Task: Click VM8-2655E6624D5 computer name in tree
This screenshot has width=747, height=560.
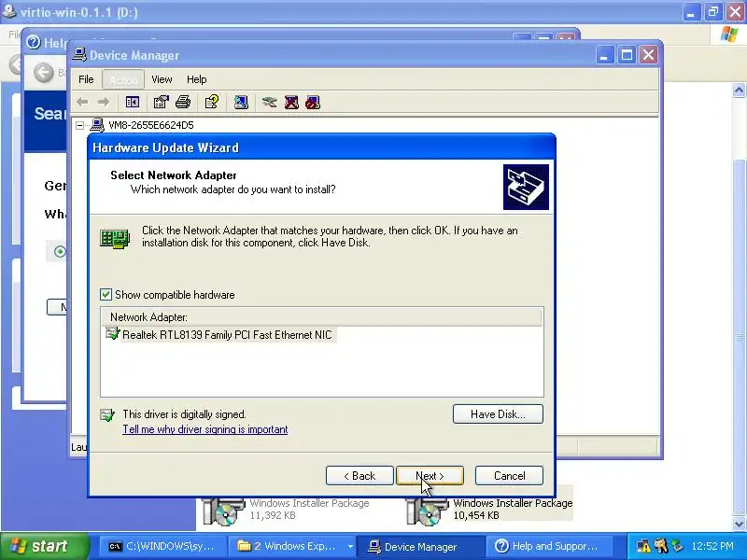Action: pos(151,125)
